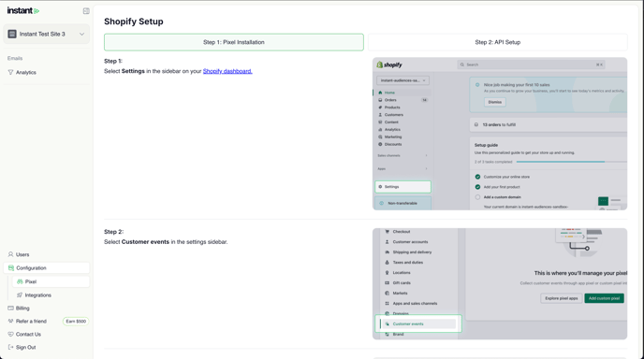Open the Instant Test Site 3 site selector
Screen dimensions: 644x359
(47, 34)
